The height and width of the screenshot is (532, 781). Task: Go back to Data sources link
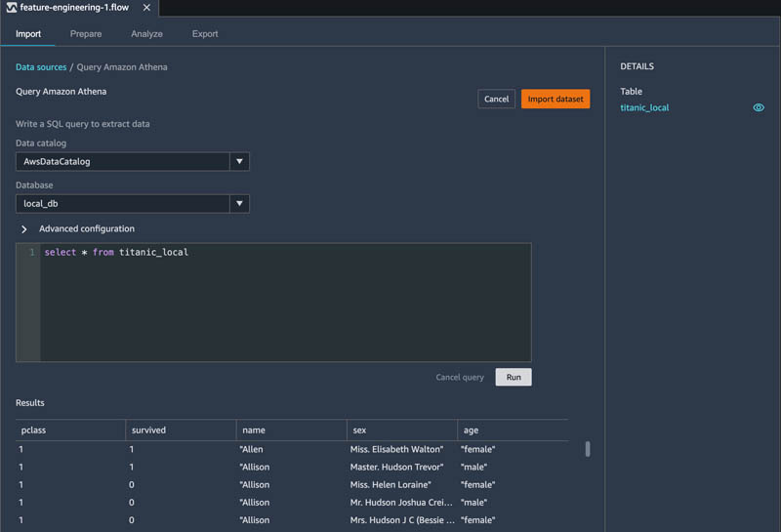click(x=41, y=66)
